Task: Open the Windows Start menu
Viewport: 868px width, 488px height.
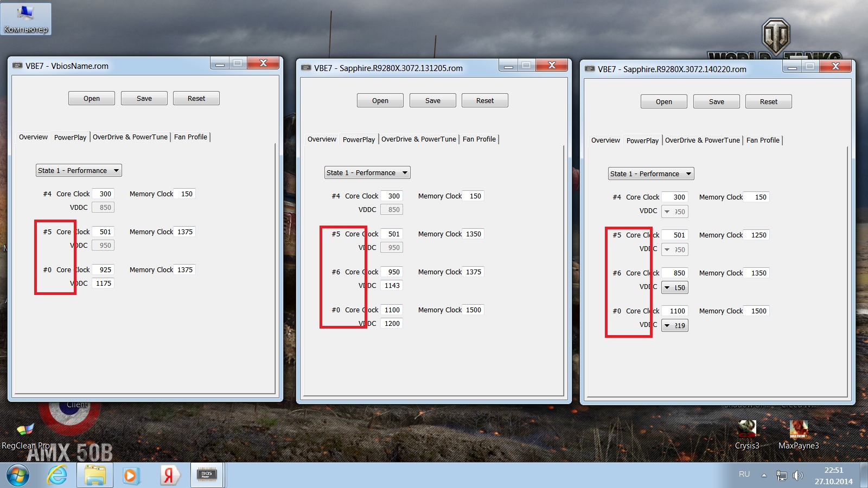Action: point(18,476)
